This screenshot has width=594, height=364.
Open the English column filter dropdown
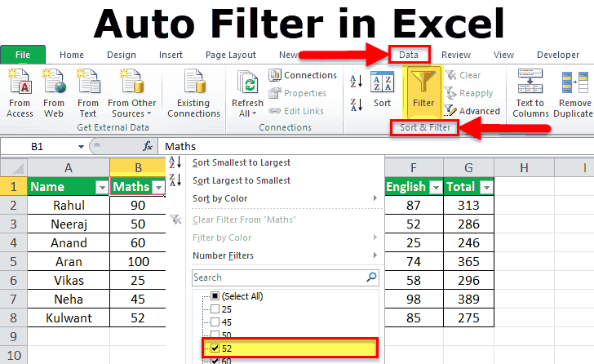point(436,187)
